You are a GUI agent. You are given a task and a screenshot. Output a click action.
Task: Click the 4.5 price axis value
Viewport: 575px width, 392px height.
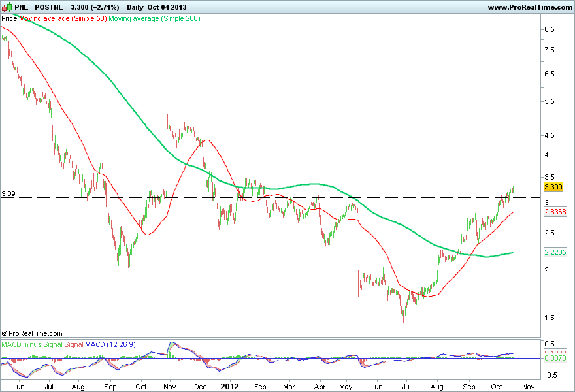point(550,136)
